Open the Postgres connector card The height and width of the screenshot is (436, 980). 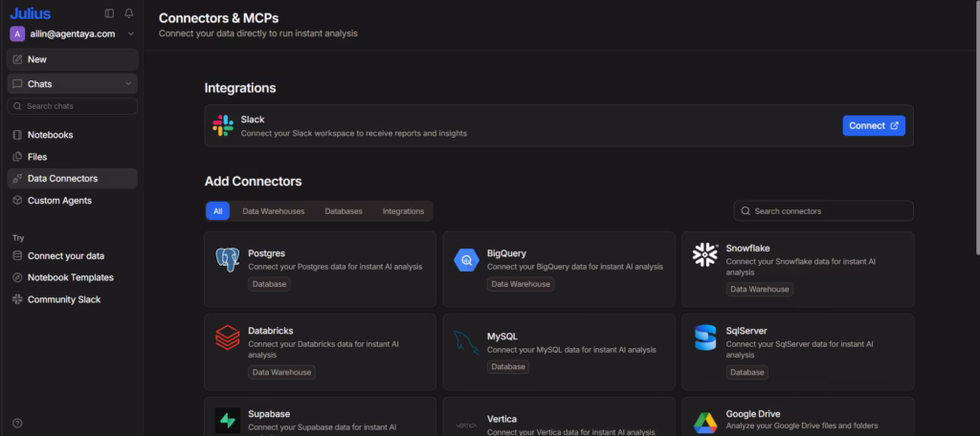tap(320, 270)
